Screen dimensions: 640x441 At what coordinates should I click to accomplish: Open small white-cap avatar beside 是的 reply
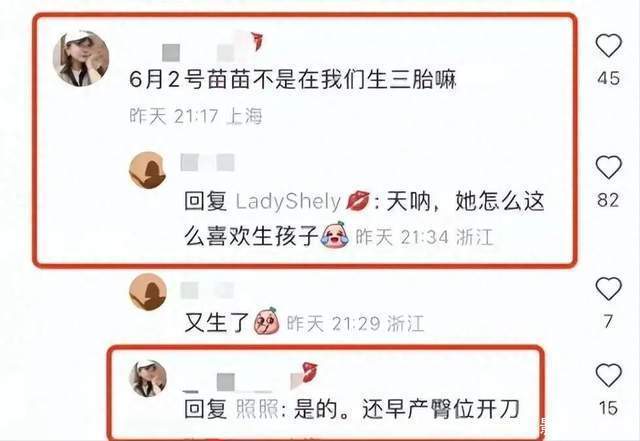148,378
